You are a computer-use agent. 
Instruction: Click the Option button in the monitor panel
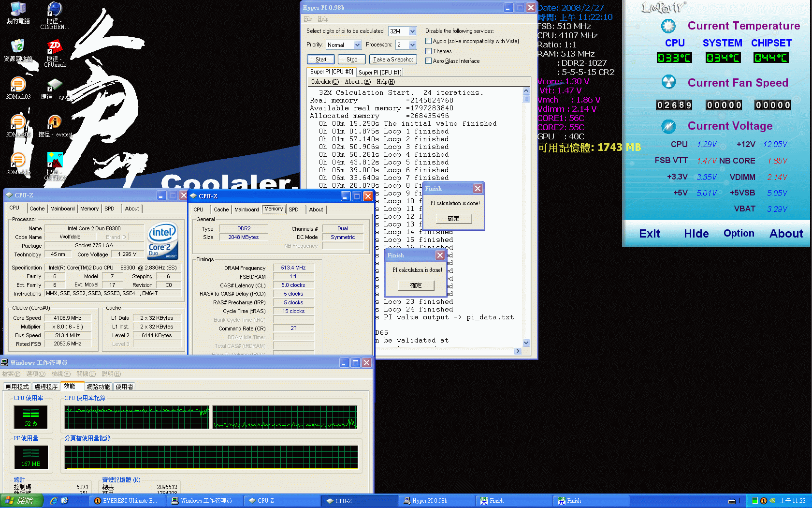click(x=739, y=233)
